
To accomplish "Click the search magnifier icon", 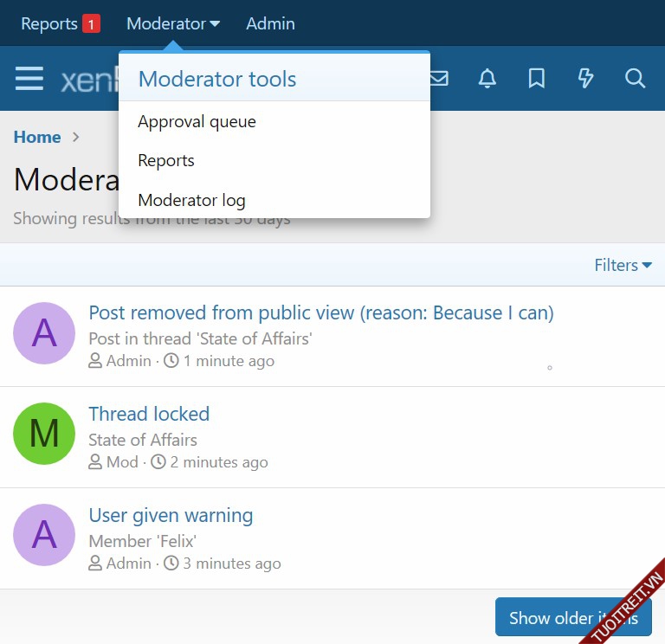I will click(635, 79).
